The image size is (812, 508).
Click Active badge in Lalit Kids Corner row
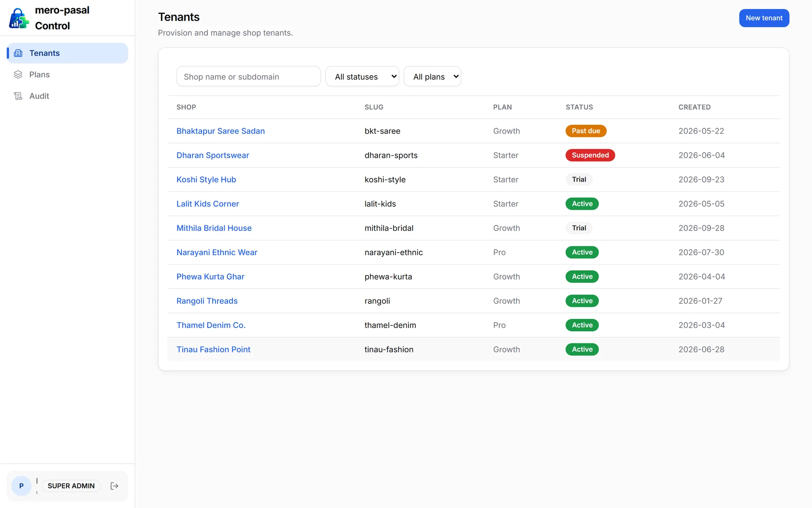pyautogui.click(x=582, y=204)
